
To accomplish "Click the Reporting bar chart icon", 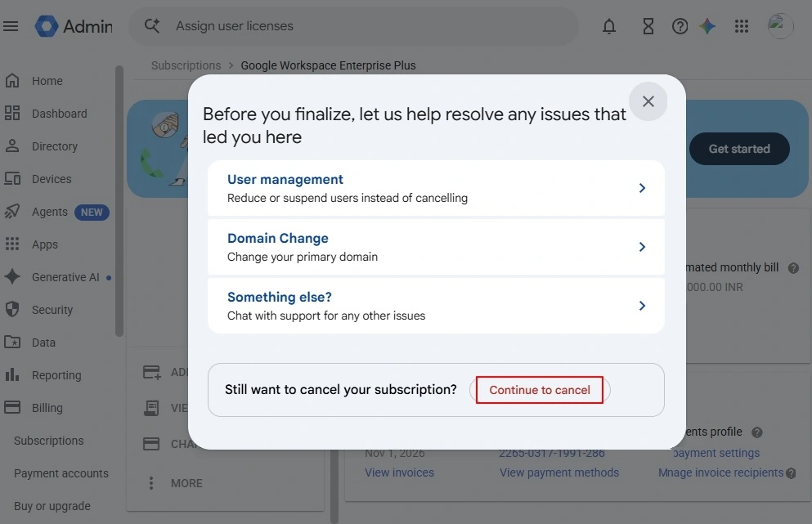I will (12, 374).
